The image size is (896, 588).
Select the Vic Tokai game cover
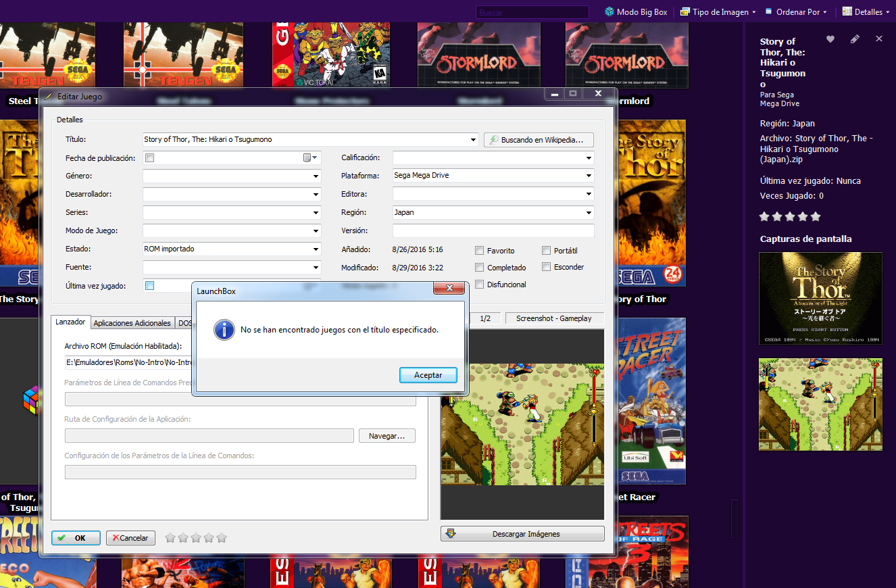tap(332, 54)
